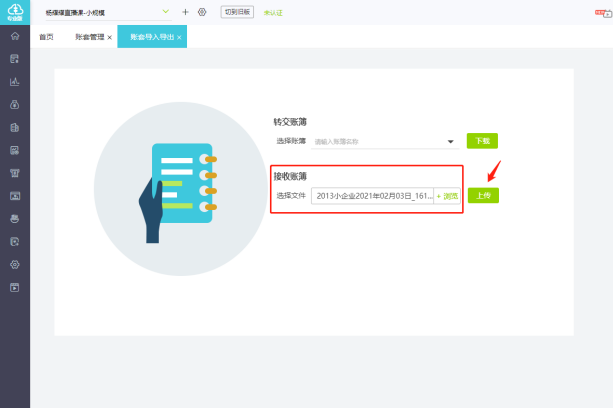Click the 接收账簿 heading text

(x=290, y=176)
